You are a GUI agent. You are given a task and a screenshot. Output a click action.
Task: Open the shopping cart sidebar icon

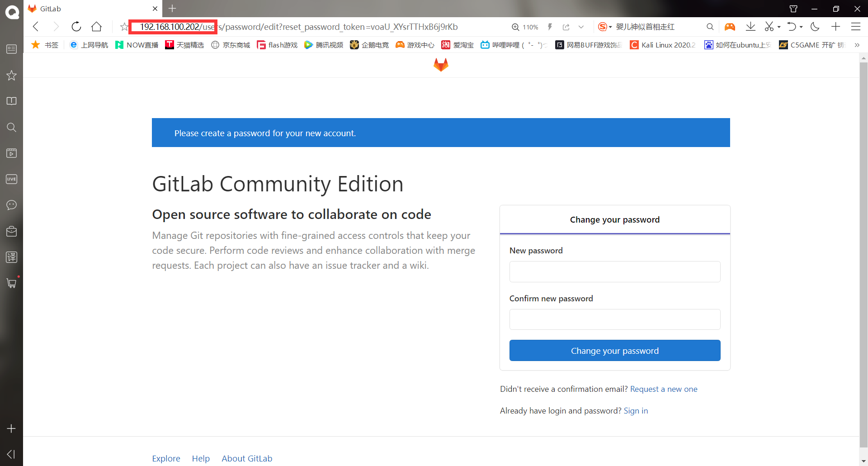tap(12, 283)
